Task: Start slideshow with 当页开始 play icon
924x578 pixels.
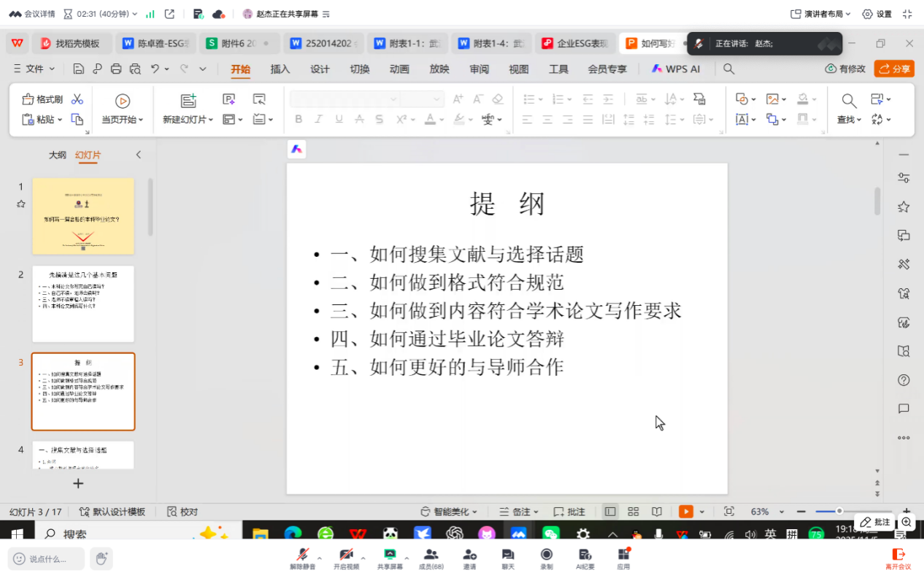Action: [123, 101]
